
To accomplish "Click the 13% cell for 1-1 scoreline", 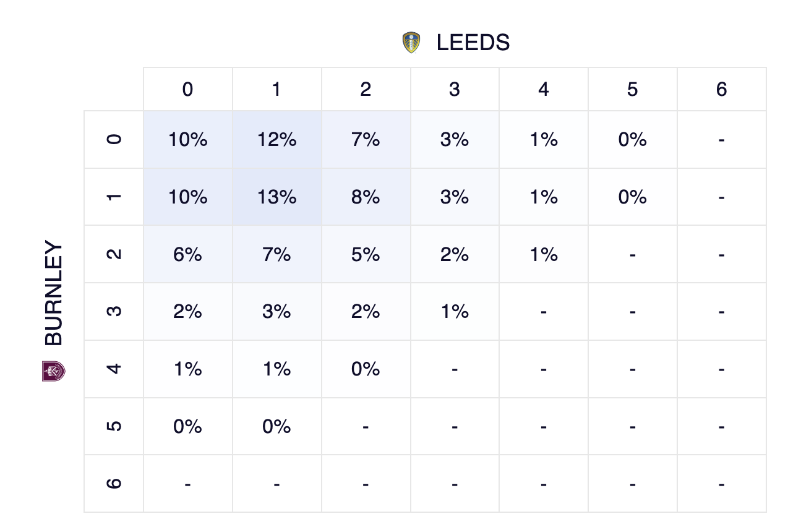I will click(276, 197).
